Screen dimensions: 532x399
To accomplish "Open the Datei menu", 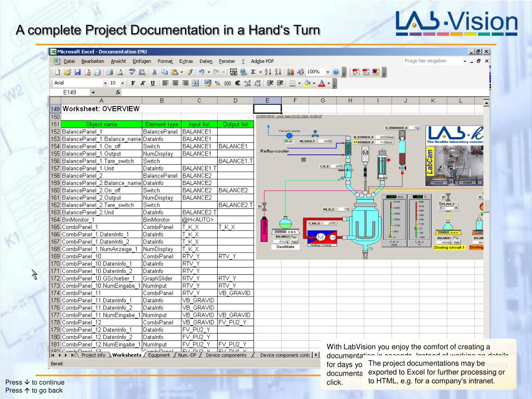I will [69, 61].
